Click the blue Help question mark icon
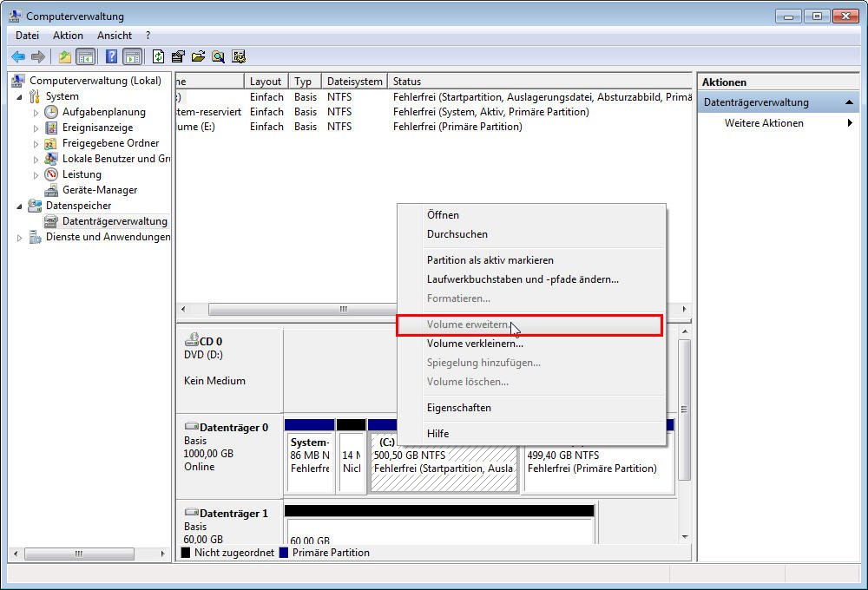Screen dimensions: 868x590 (x=111, y=56)
